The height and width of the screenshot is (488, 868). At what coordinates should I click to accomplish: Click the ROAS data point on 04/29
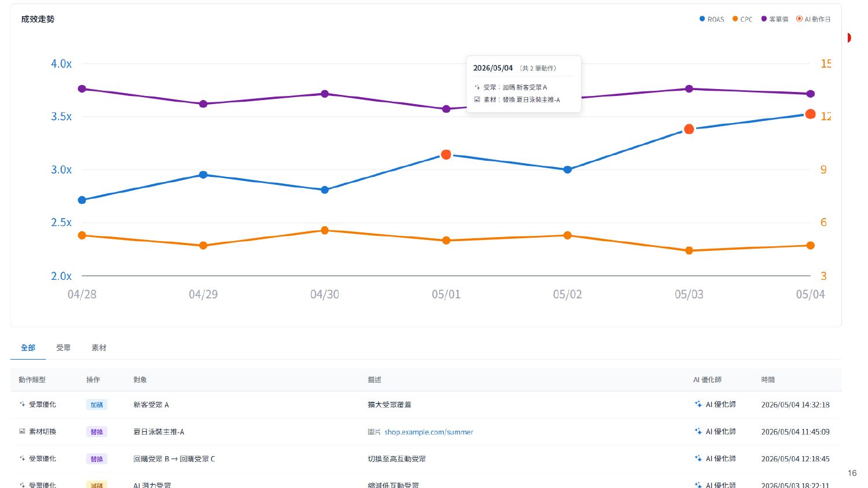(x=203, y=175)
